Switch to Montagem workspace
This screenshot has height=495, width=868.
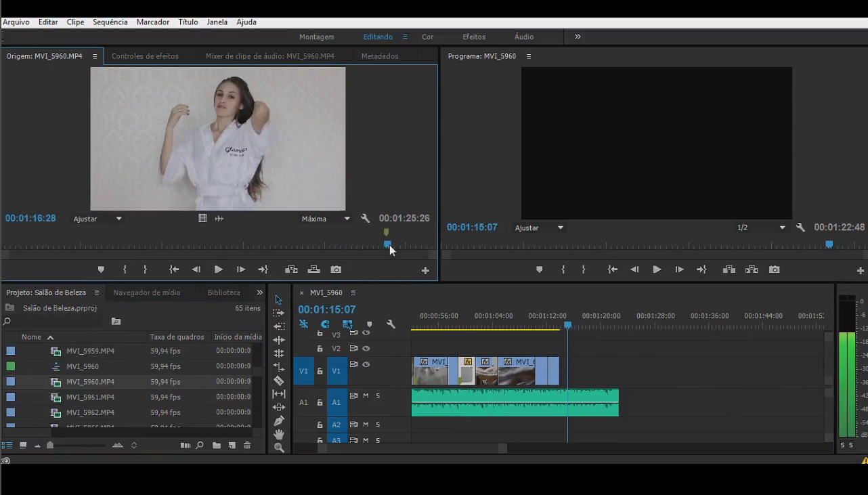[x=316, y=37]
